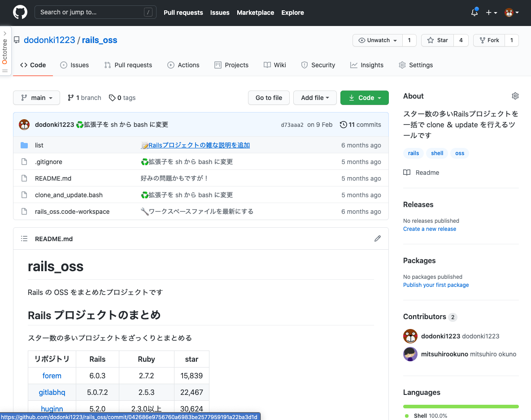This screenshot has height=420, width=531.
Task: Click the rails topic tag
Action: pos(413,153)
